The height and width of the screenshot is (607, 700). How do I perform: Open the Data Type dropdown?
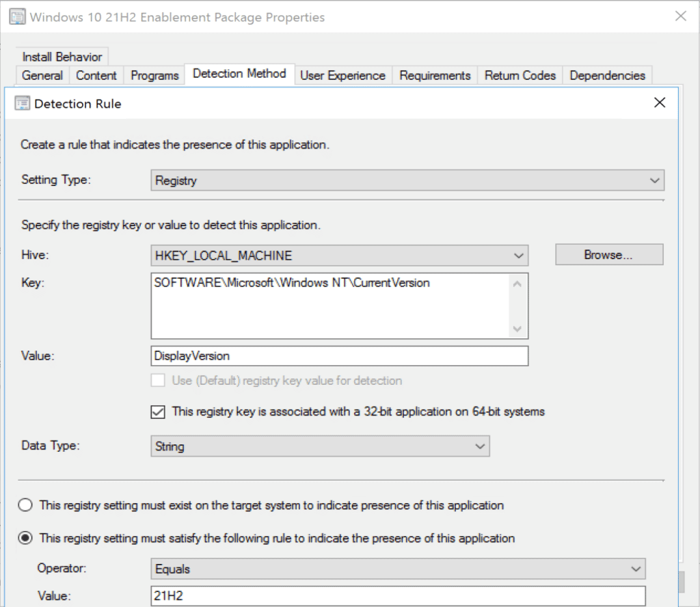(320, 446)
